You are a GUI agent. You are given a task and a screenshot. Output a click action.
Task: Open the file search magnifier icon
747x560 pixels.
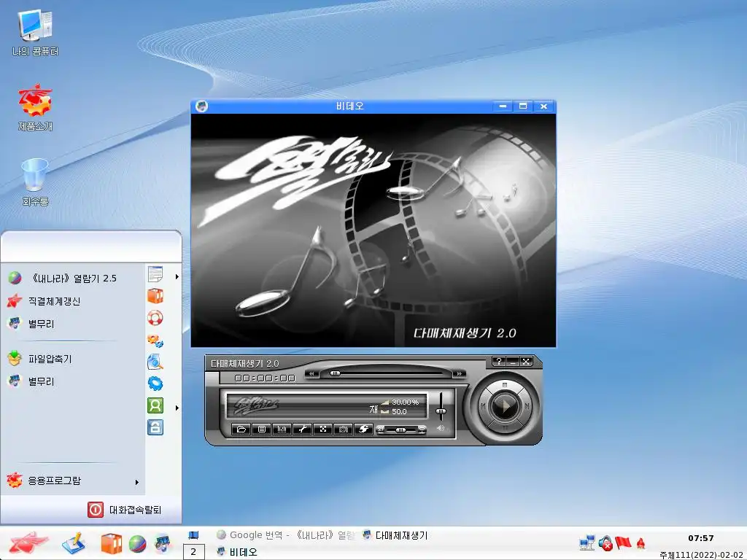click(x=155, y=362)
